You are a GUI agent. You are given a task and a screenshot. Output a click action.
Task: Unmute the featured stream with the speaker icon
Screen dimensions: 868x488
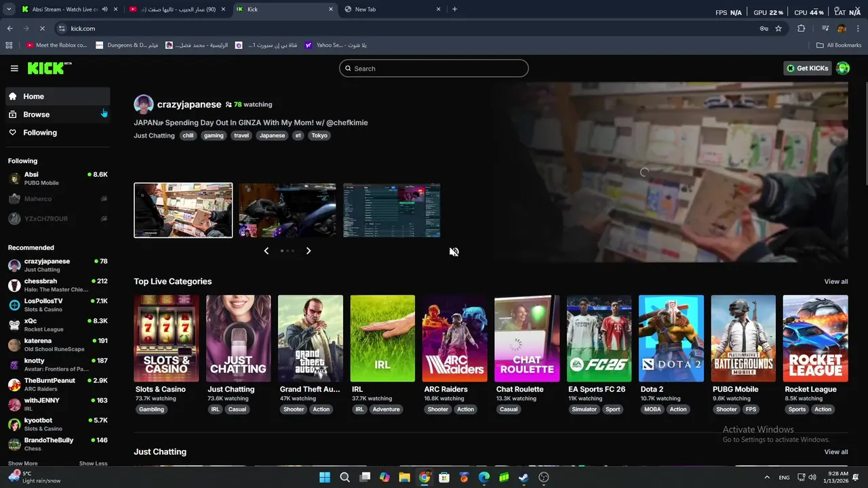454,251
